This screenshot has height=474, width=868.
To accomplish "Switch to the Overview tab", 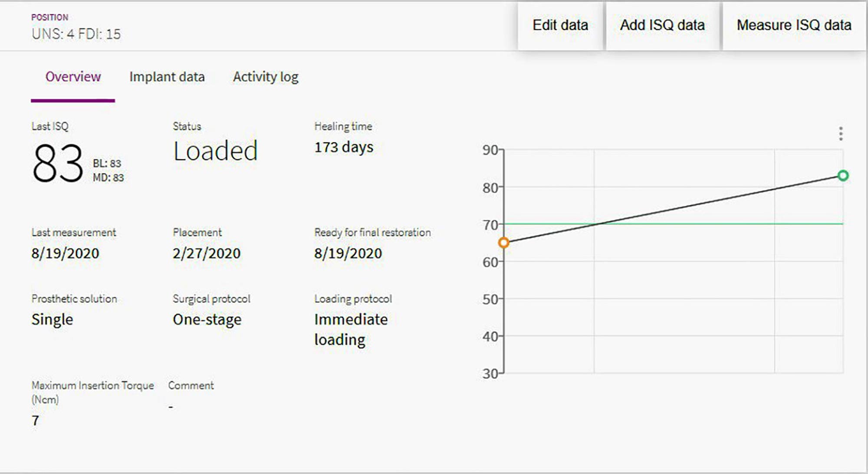I will 73,77.
